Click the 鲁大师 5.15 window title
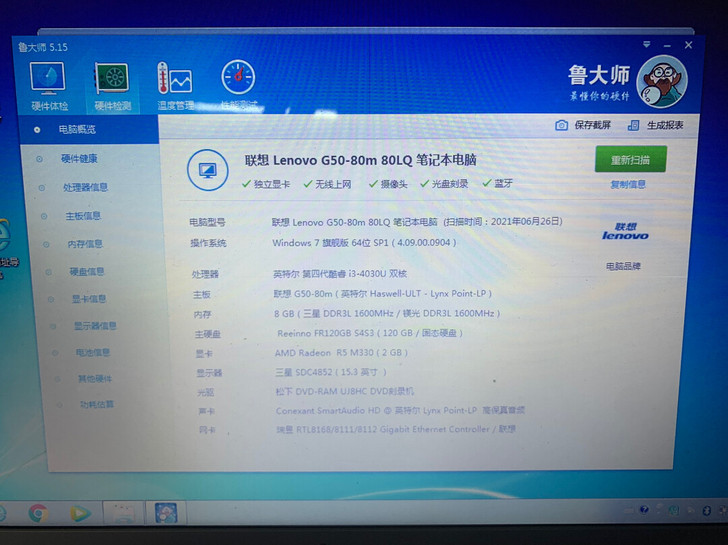 click(43, 47)
